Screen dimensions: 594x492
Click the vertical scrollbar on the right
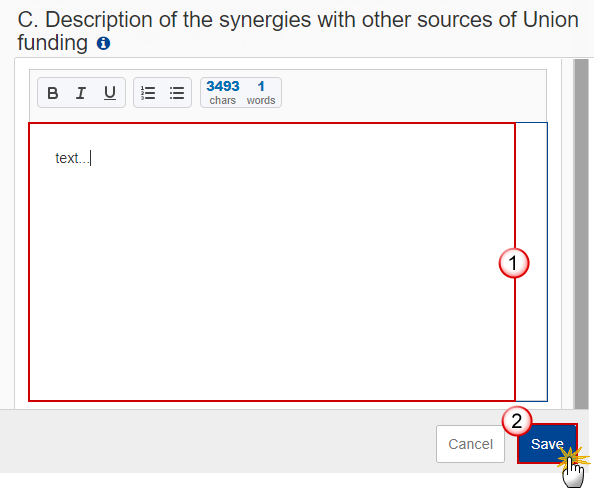click(581, 234)
